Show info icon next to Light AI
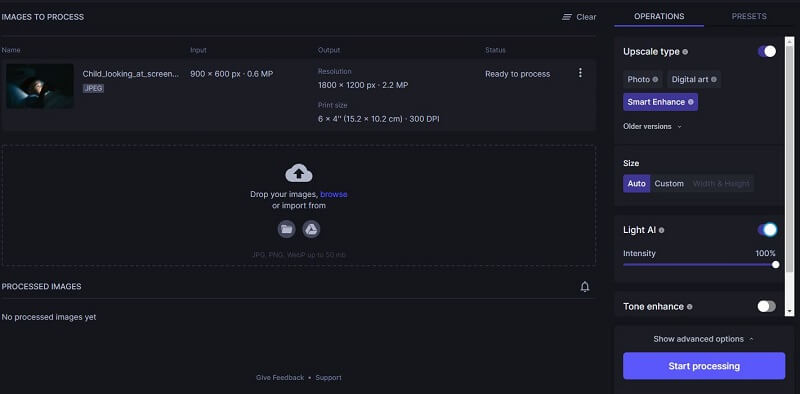Viewport: 800px width, 394px height. 662,231
